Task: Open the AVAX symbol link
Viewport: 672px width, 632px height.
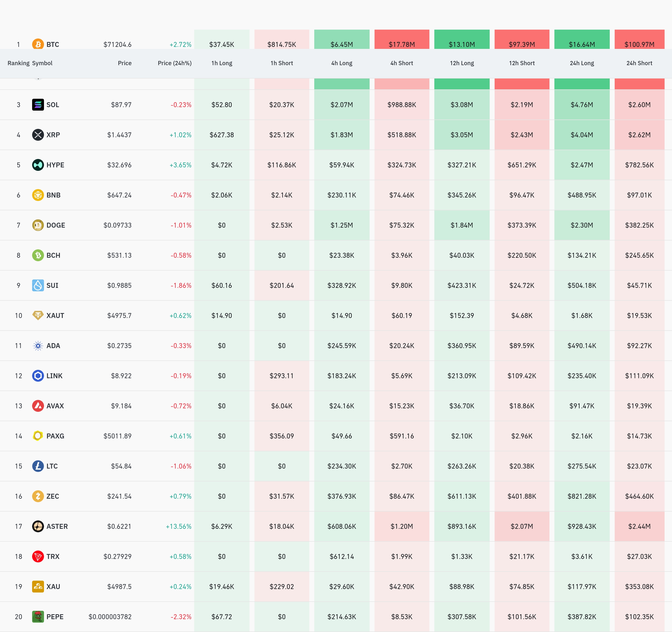Action: click(55, 406)
